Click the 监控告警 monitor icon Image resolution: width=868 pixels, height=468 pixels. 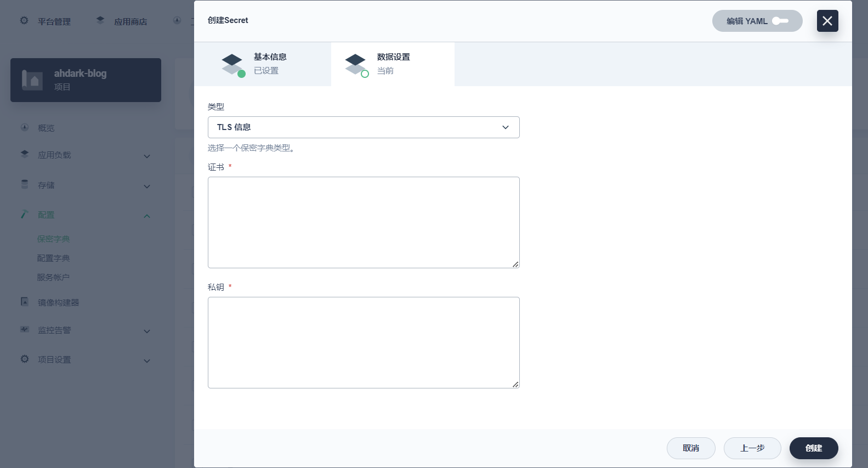(x=25, y=329)
